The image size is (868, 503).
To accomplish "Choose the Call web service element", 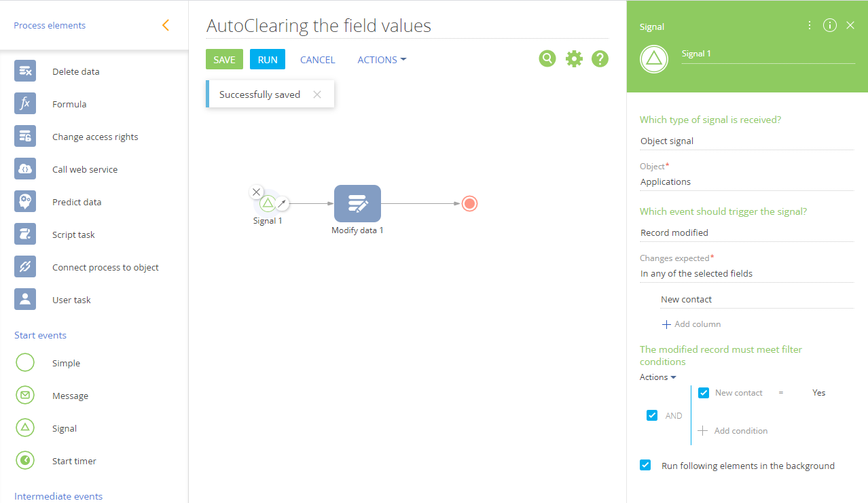I will click(85, 169).
